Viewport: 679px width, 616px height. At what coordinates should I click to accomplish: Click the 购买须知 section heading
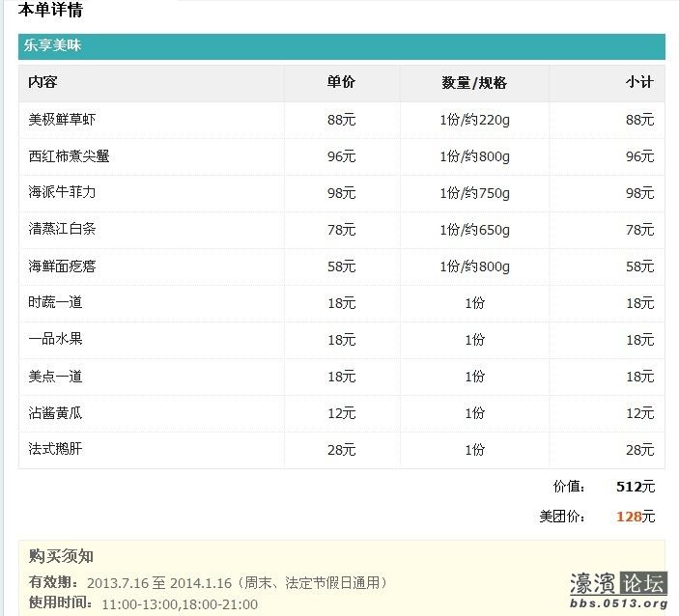61,556
